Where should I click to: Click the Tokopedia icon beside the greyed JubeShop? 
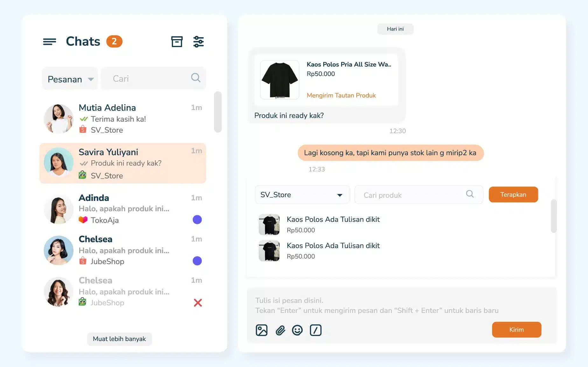tap(82, 302)
